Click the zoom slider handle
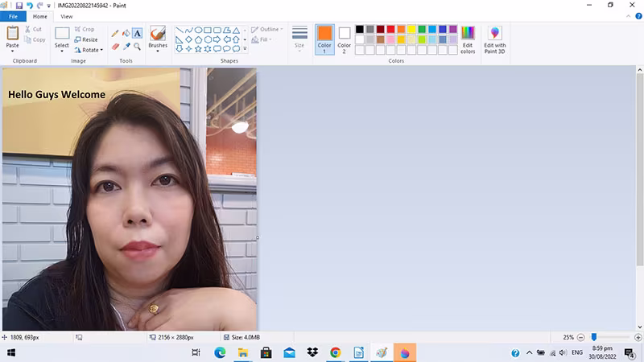This screenshot has width=644, height=362. (x=594, y=337)
